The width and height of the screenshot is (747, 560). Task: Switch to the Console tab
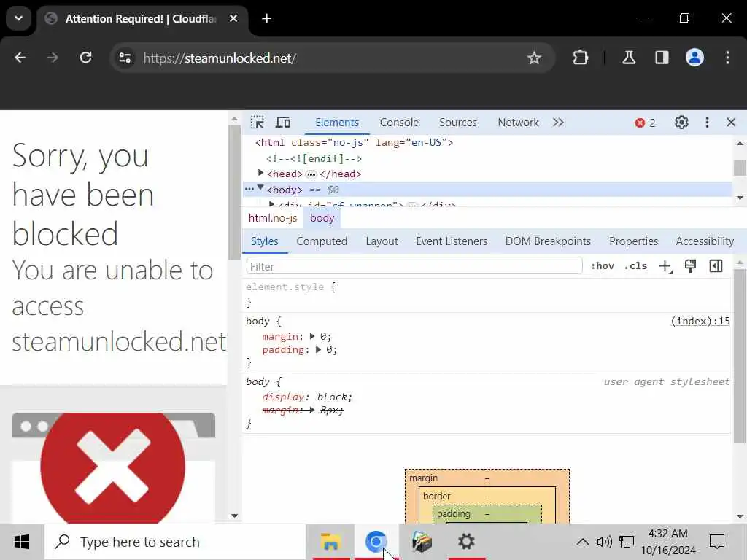tap(399, 122)
